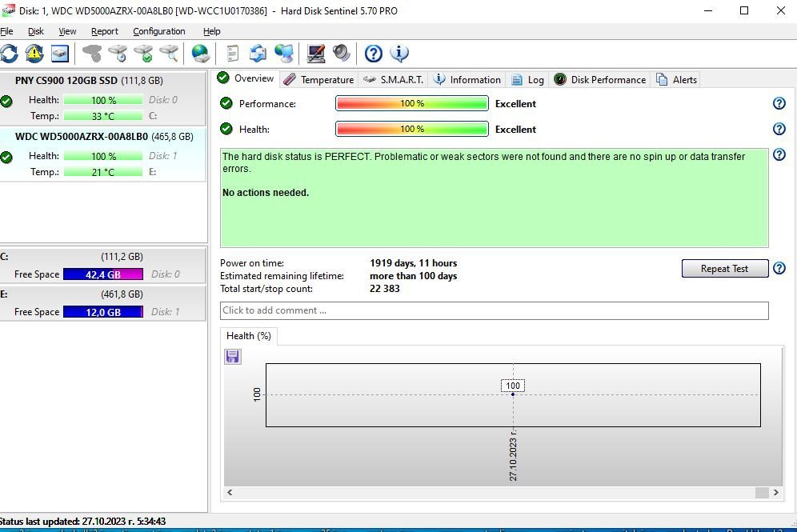Click the disk with magnifier surface test icon

(169, 54)
